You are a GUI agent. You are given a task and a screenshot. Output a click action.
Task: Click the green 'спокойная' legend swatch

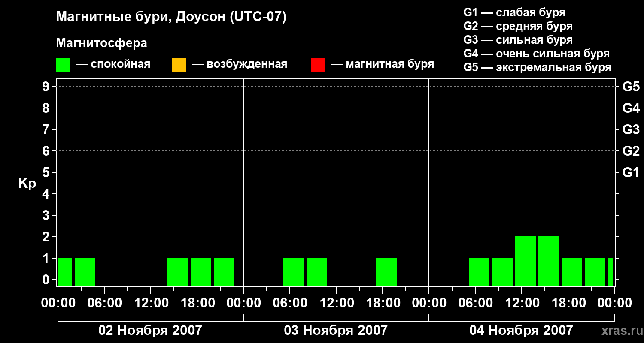(x=63, y=64)
